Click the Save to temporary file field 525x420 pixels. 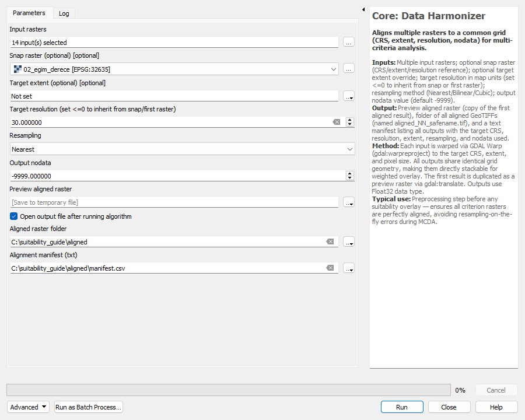[x=174, y=202]
